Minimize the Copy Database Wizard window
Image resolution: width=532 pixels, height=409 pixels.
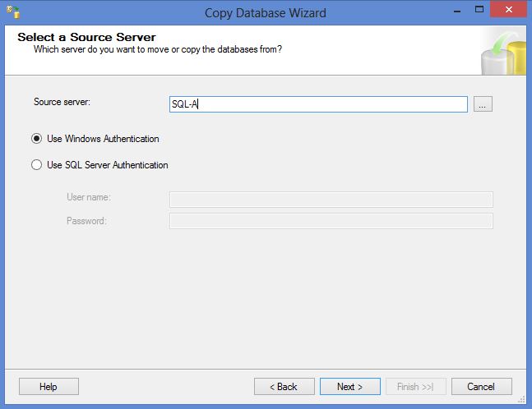(x=457, y=11)
